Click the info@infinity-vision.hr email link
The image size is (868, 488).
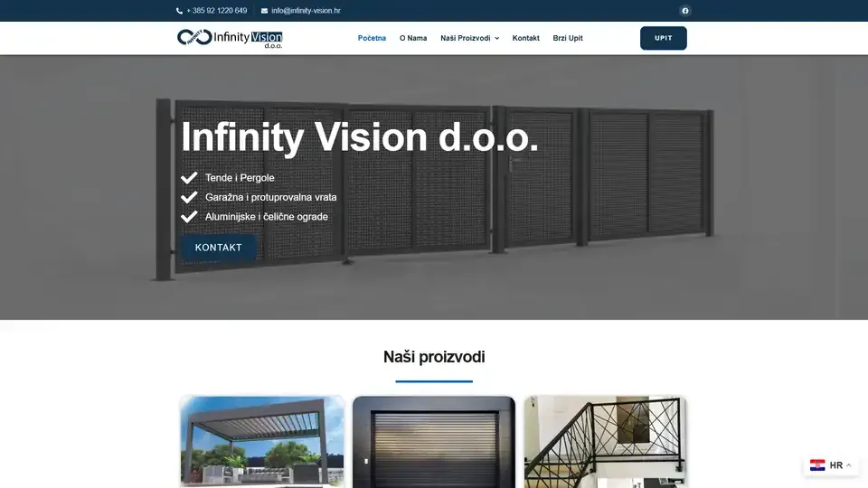[306, 11]
